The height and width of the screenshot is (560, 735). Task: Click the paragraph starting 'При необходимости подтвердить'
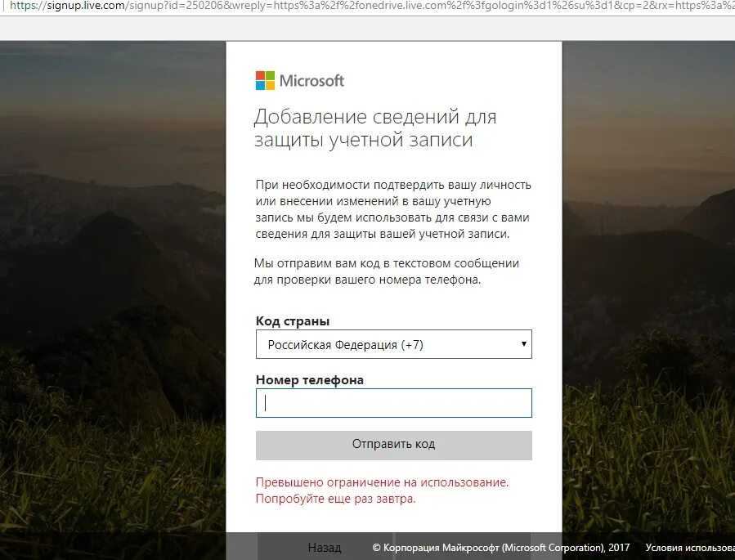(x=392, y=209)
